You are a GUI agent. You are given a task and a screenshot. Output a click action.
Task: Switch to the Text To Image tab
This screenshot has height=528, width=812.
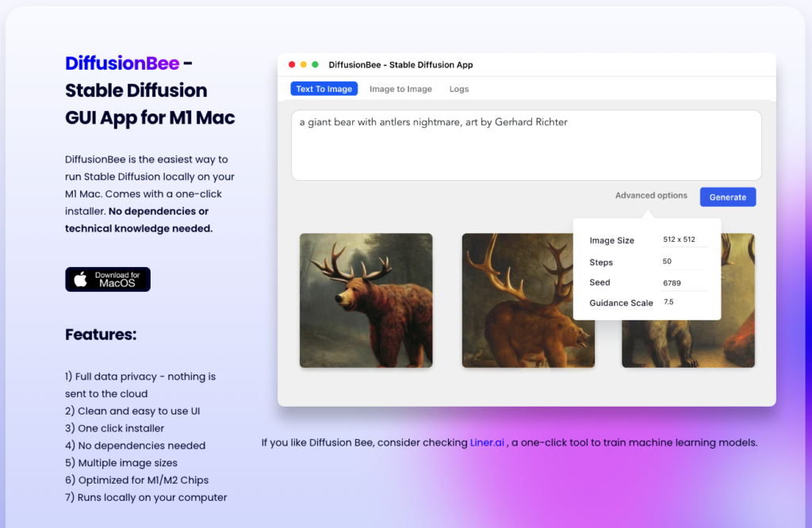point(324,89)
